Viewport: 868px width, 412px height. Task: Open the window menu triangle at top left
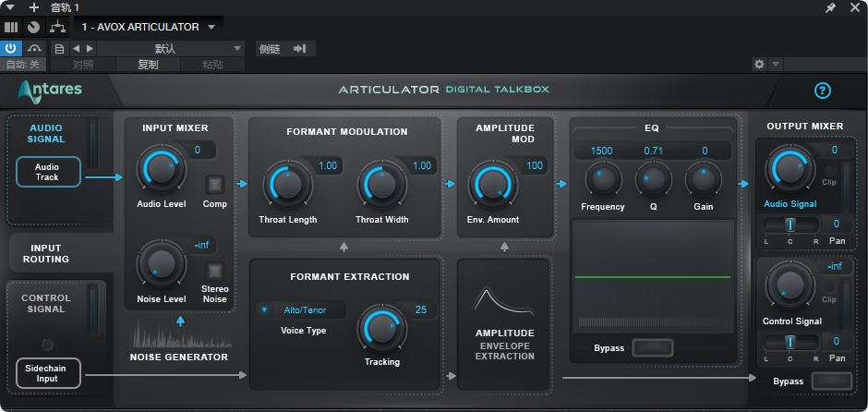(10, 7)
